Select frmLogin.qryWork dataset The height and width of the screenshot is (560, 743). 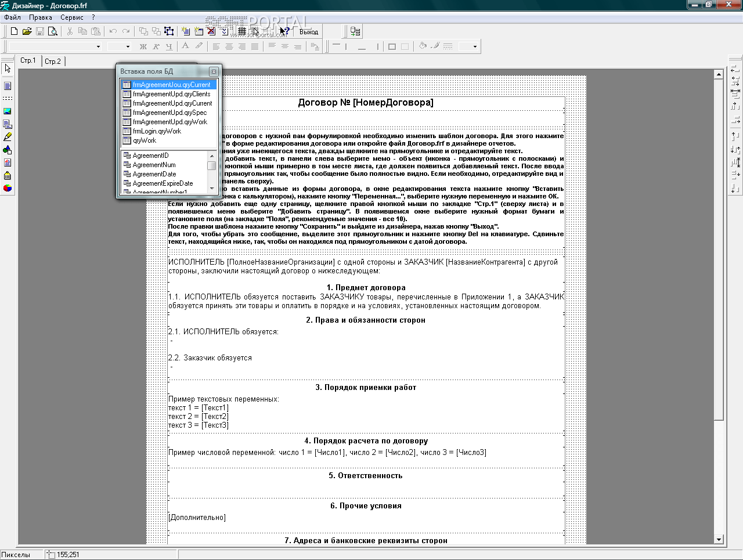pos(169,131)
